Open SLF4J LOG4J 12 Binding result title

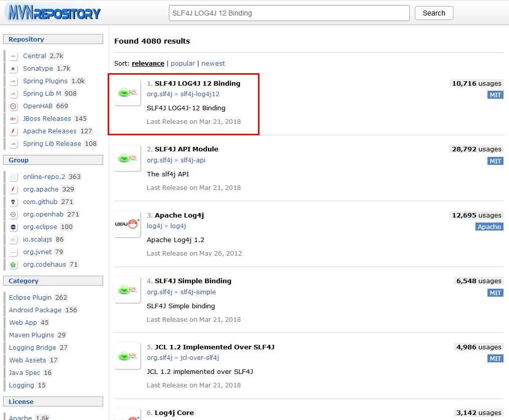[197, 84]
